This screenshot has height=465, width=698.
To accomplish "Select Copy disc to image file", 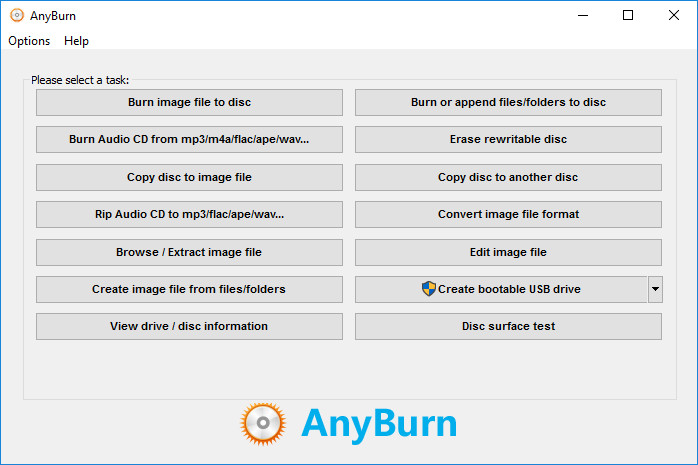I will 189,177.
